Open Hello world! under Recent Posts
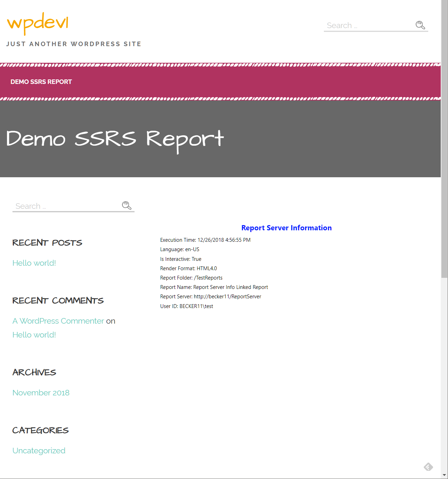Image resolution: width=448 pixels, height=479 pixels. tap(34, 263)
